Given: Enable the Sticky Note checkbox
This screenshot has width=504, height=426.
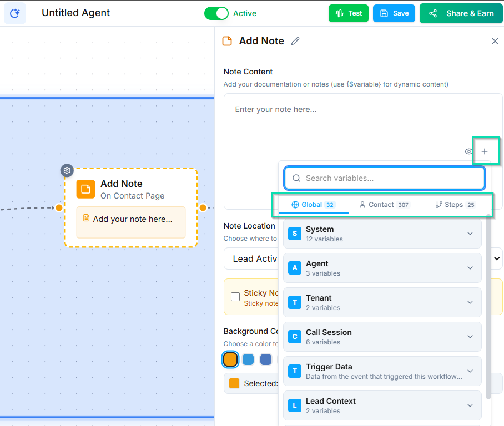Looking at the screenshot, I should coord(235,297).
